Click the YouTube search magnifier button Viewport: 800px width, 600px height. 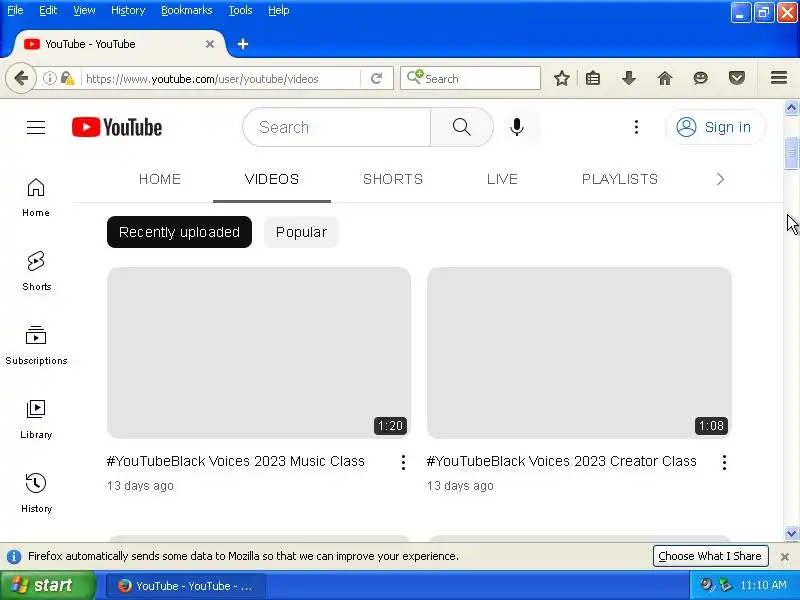point(462,127)
